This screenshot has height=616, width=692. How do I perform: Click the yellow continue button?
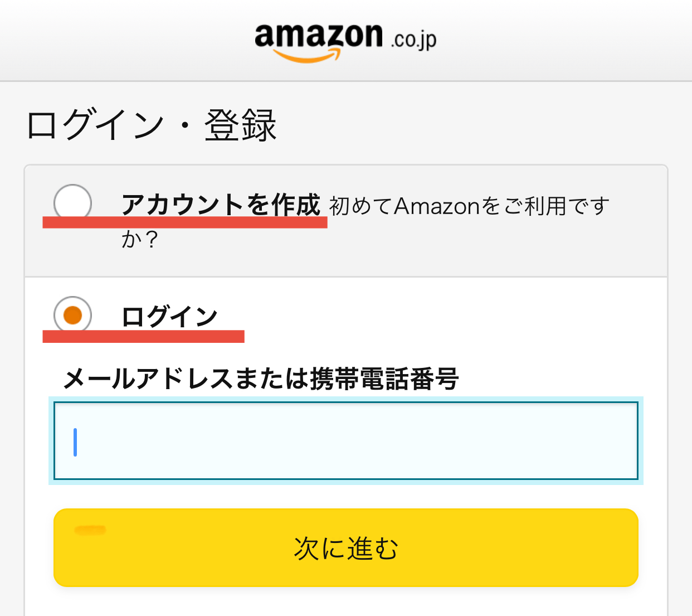pyautogui.click(x=345, y=548)
